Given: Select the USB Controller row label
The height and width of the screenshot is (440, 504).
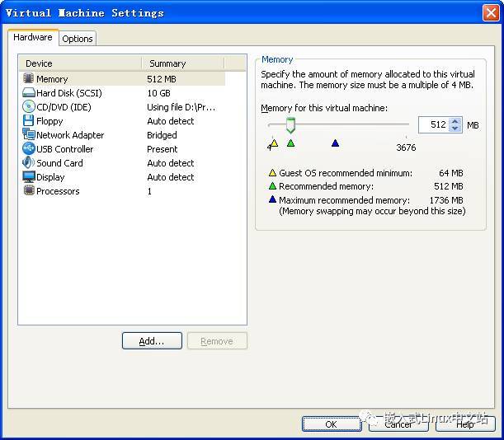Looking at the screenshot, I should 64,149.
